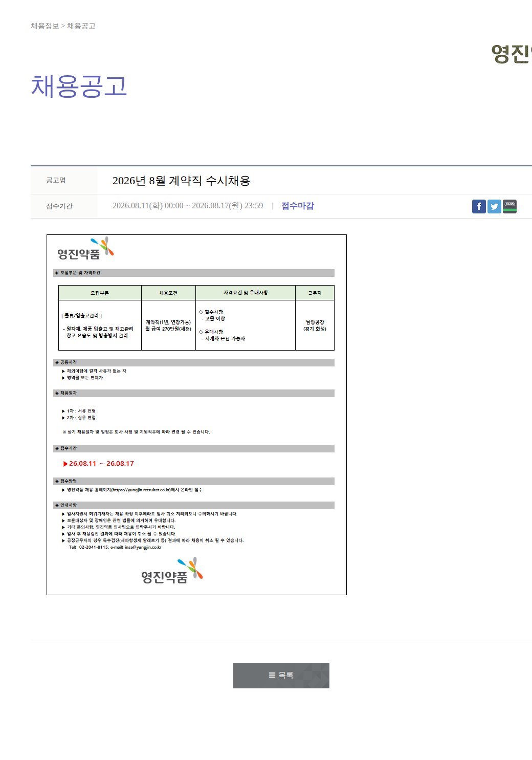Click the 남양공장 (경기 화성) cell

[315, 325]
